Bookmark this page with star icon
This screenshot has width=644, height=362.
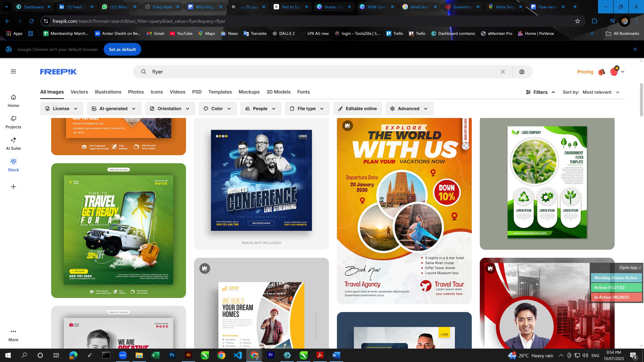(577, 21)
